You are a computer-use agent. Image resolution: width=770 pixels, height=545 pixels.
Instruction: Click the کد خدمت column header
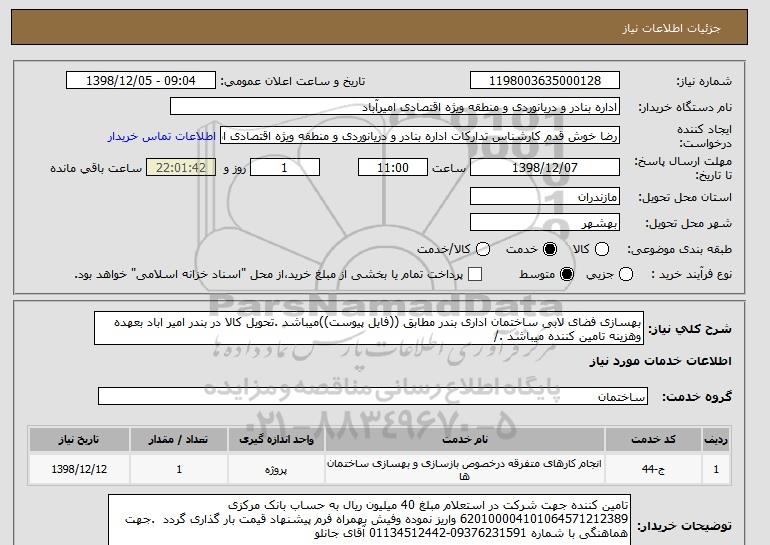pos(653,439)
